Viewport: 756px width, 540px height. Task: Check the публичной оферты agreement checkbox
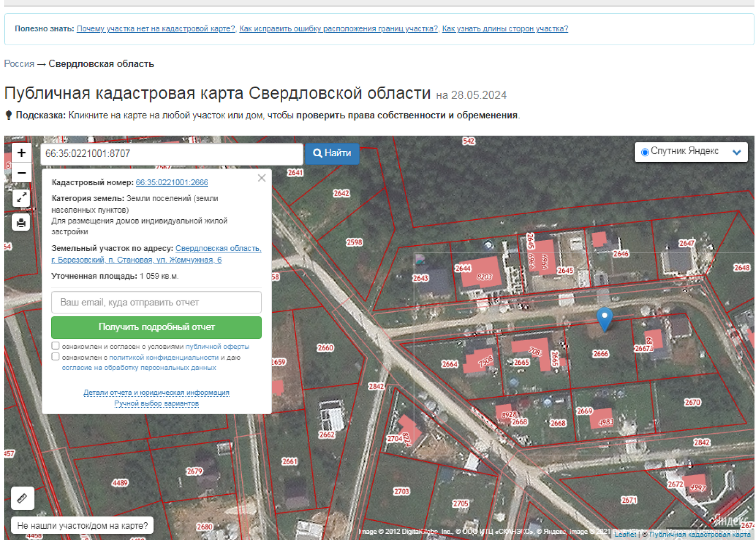56,346
